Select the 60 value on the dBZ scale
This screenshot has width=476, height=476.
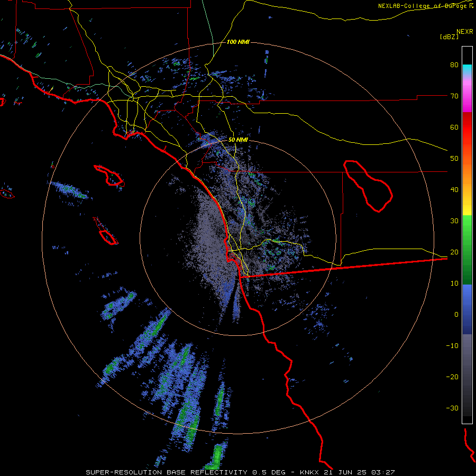tap(454, 127)
